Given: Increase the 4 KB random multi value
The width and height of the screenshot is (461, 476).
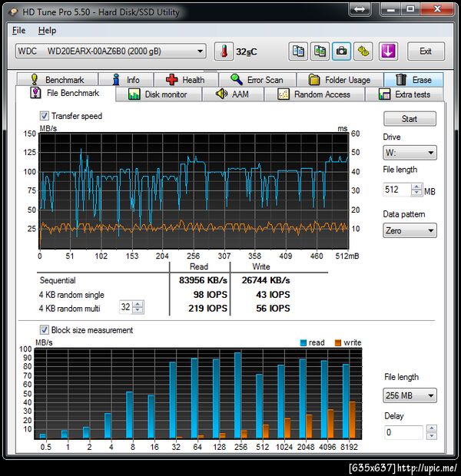Looking at the screenshot, I should [138, 304].
